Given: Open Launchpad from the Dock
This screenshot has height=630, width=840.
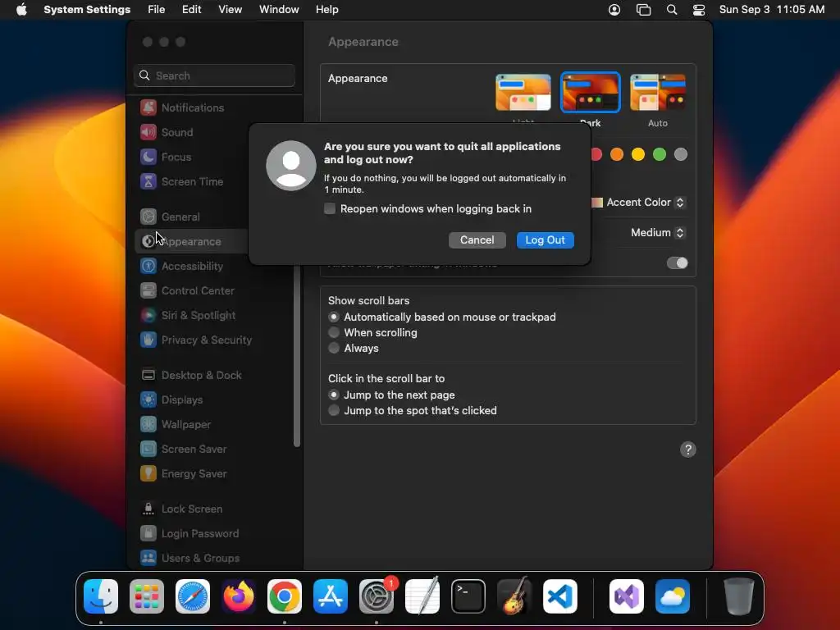Looking at the screenshot, I should [147, 596].
